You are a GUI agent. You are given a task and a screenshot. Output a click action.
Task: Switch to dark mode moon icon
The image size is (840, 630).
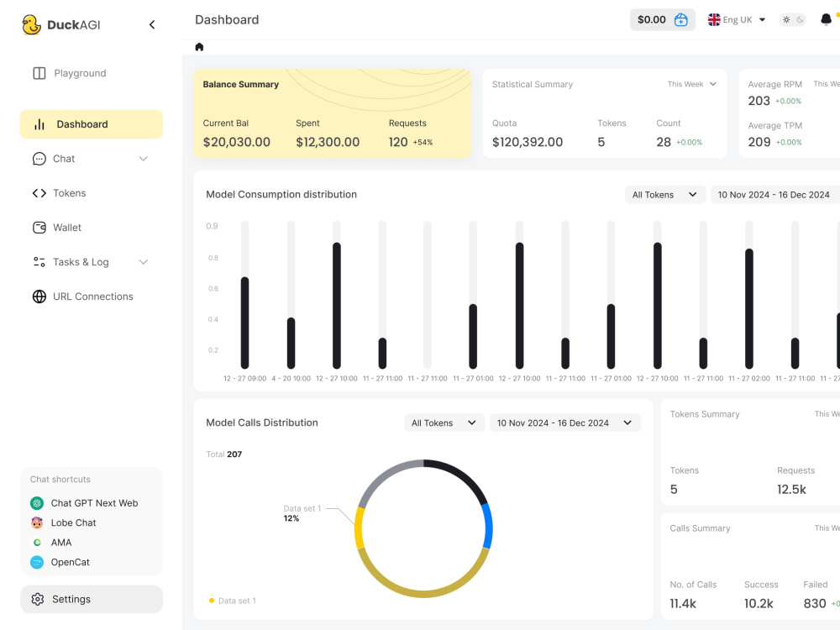pos(800,20)
